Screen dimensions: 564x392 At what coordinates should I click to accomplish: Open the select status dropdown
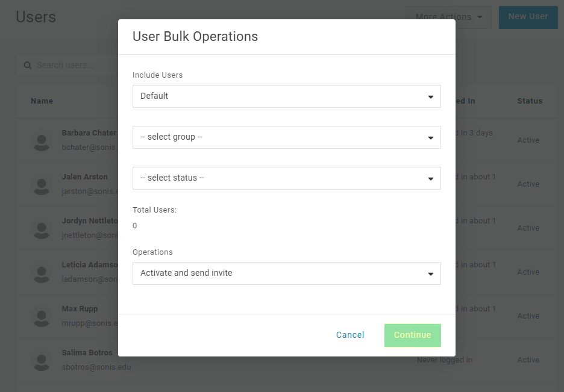[x=286, y=178]
